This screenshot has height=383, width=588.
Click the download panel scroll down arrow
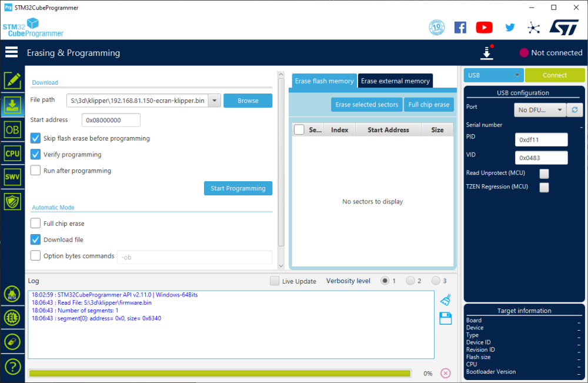point(281,265)
